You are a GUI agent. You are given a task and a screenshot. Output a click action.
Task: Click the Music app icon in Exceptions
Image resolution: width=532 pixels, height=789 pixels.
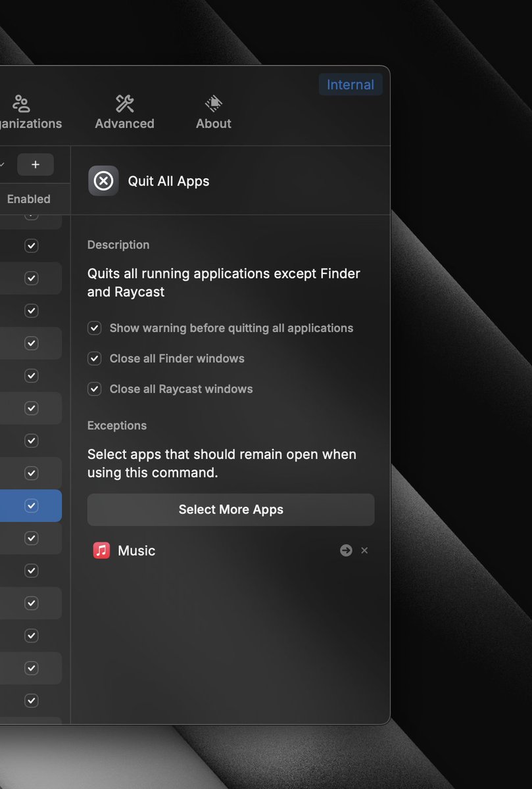(x=101, y=550)
